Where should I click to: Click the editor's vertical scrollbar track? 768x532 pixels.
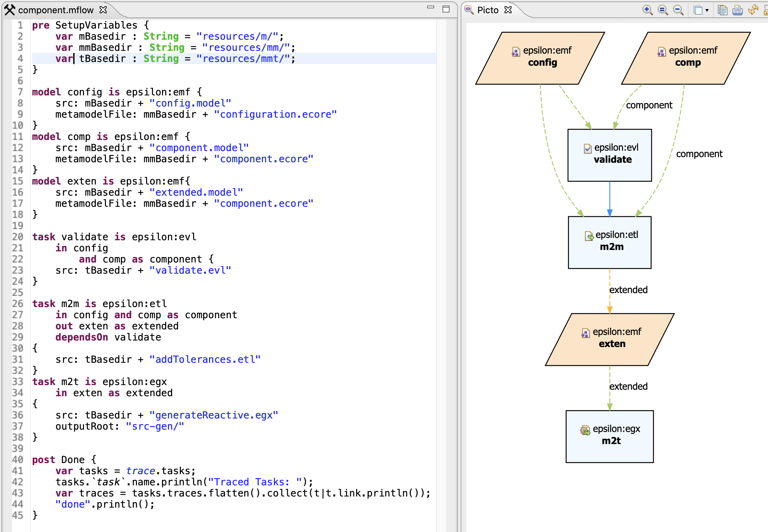pyautogui.click(x=441, y=275)
